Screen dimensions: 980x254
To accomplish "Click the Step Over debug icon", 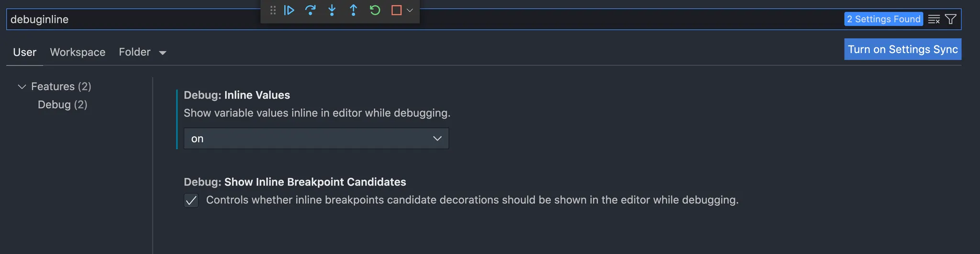I will pyautogui.click(x=310, y=10).
